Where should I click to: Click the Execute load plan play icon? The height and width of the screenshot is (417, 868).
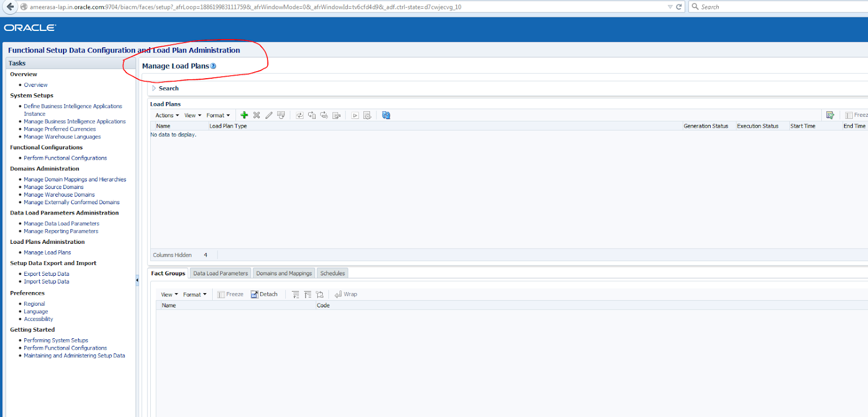point(355,115)
